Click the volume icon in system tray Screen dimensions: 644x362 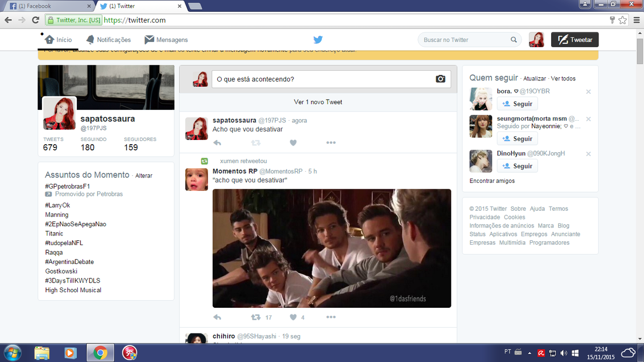point(563,353)
